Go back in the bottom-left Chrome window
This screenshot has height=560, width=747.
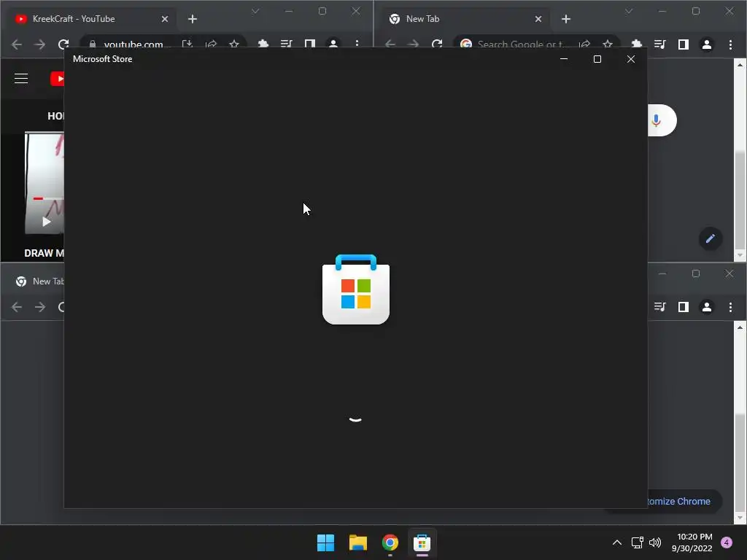(17, 307)
